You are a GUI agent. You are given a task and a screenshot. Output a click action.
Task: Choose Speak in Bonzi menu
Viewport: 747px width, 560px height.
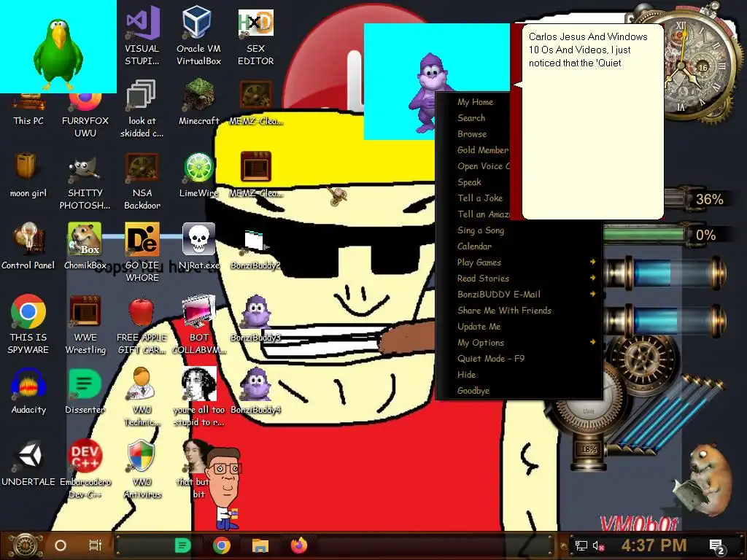(x=469, y=182)
